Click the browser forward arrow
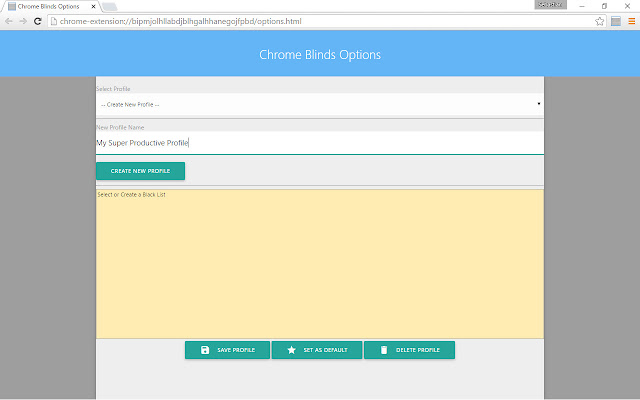 tap(23, 21)
